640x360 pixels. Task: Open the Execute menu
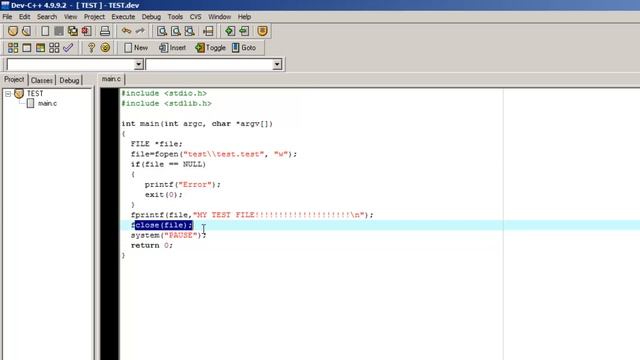123,17
